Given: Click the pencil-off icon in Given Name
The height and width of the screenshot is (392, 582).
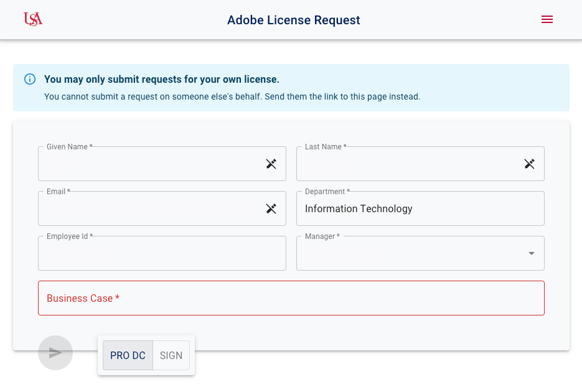Looking at the screenshot, I should tap(271, 164).
